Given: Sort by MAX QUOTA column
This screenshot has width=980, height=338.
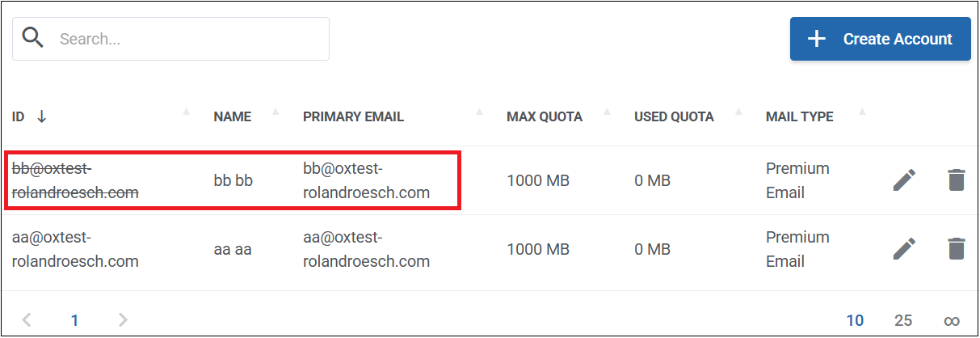Looking at the screenshot, I should [x=545, y=116].
